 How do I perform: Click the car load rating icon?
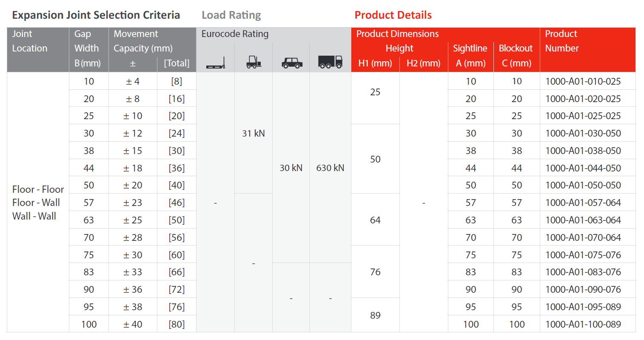pyautogui.click(x=292, y=63)
